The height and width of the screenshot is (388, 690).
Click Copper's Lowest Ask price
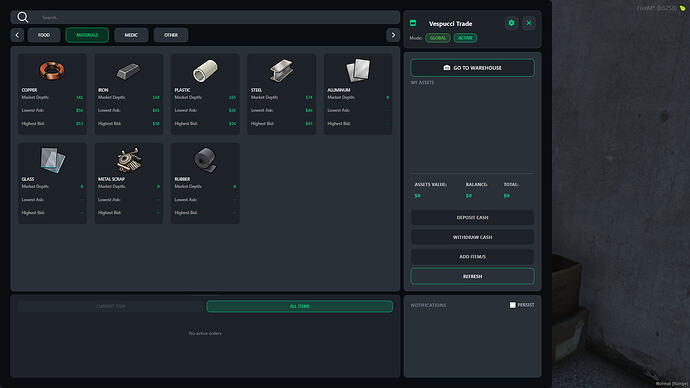coord(80,110)
